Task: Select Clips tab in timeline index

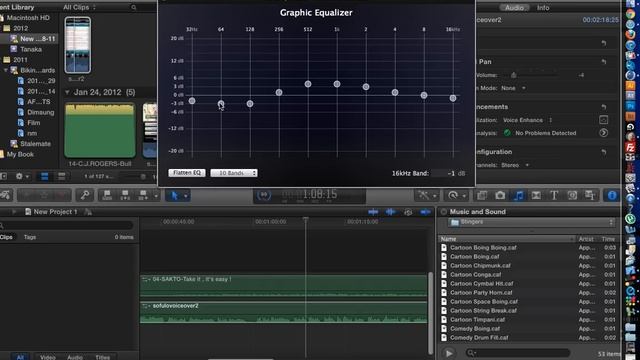Action: click(x=6, y=237)
